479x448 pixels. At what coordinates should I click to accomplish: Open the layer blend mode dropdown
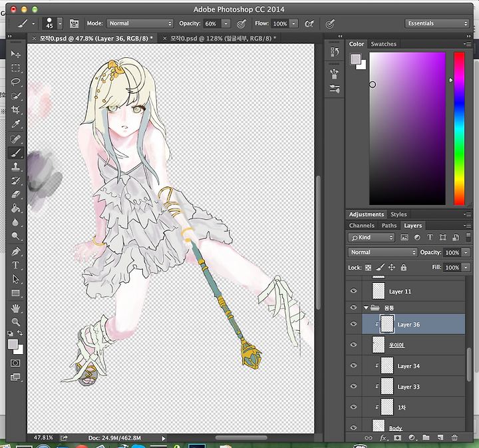pos(383,252)
